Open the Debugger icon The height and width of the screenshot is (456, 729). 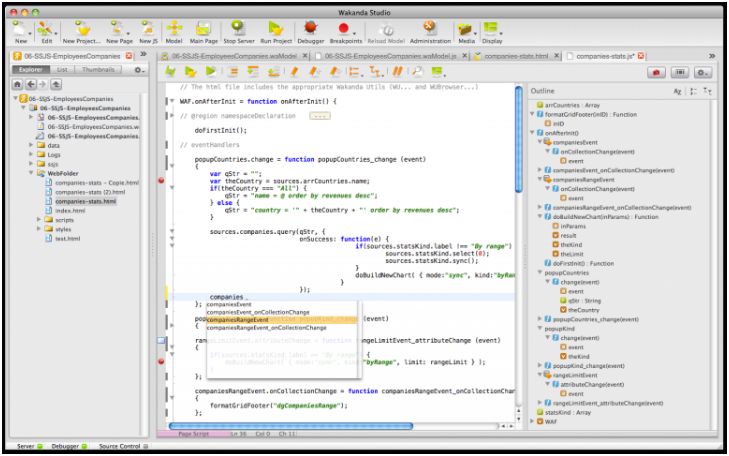[x=310, y=29]
